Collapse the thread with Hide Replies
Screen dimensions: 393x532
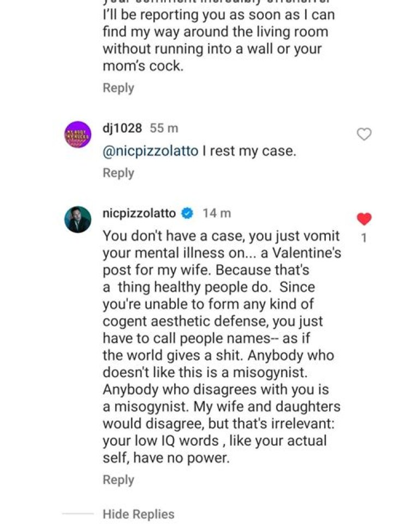pyautogui.click(x=139, y=514)
